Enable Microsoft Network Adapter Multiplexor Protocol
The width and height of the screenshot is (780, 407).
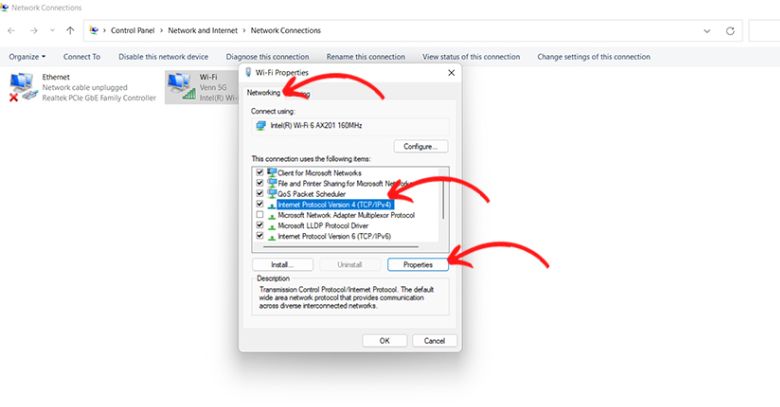(260, 215)
